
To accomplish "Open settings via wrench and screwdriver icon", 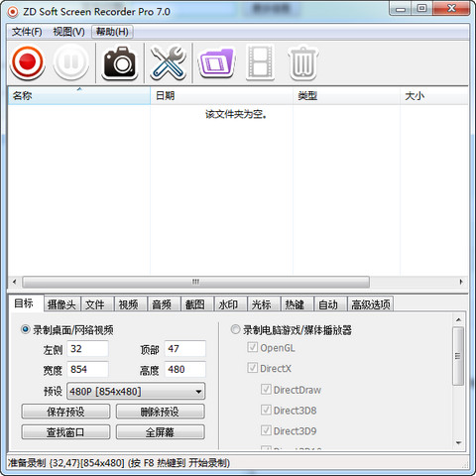I will 168,62.
